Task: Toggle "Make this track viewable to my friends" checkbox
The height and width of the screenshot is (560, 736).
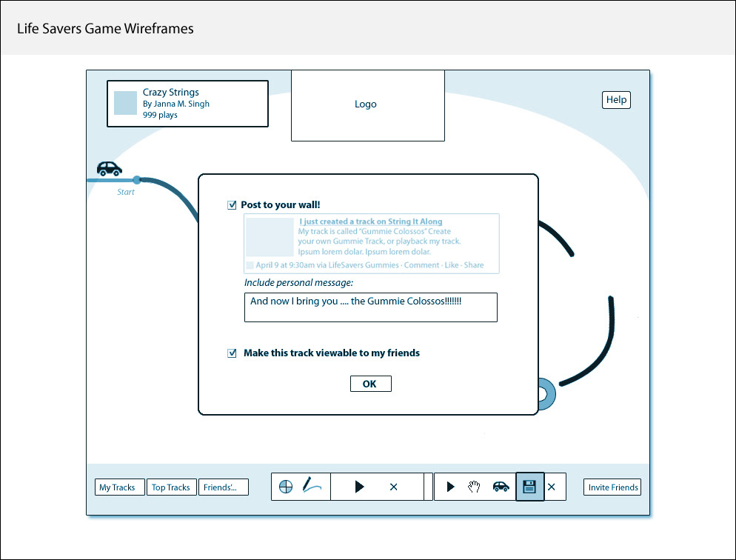Action: pos(232,353)
